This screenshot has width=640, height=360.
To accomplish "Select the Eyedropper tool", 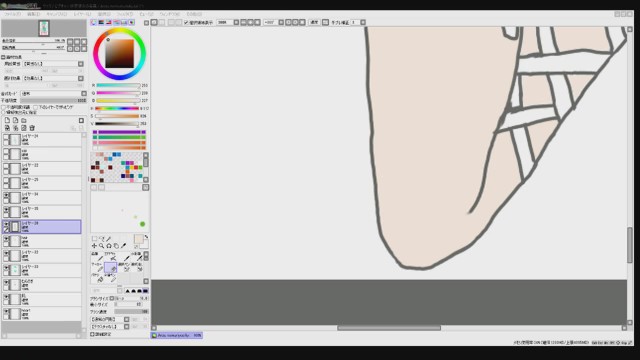I will tap(124, 246).
